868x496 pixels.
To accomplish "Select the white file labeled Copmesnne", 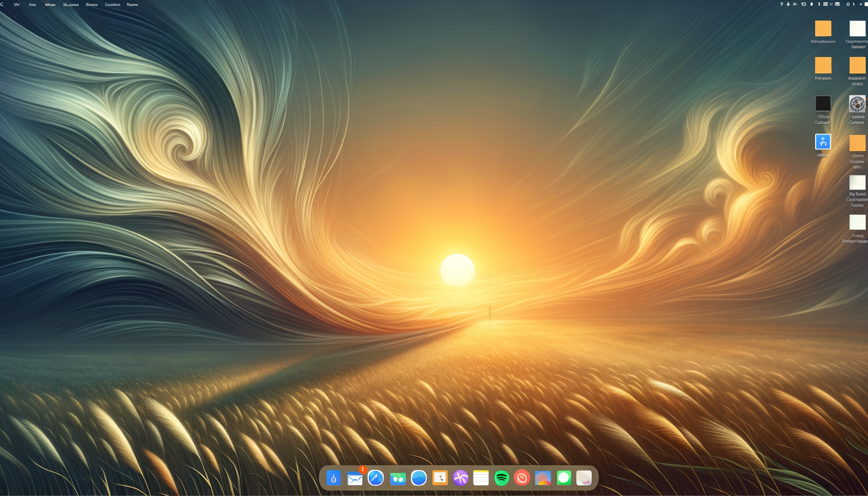I will click(x=857, y=29).
